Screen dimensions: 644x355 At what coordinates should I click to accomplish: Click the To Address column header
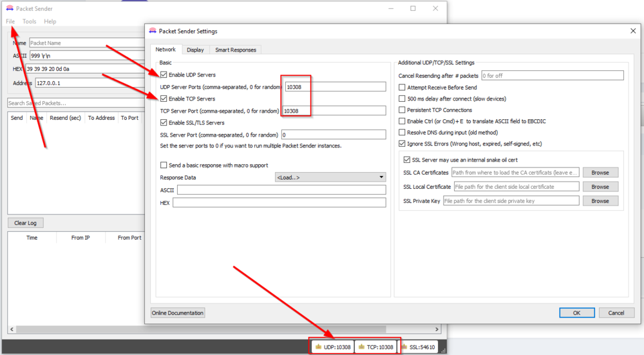click(x=102, y=117)
